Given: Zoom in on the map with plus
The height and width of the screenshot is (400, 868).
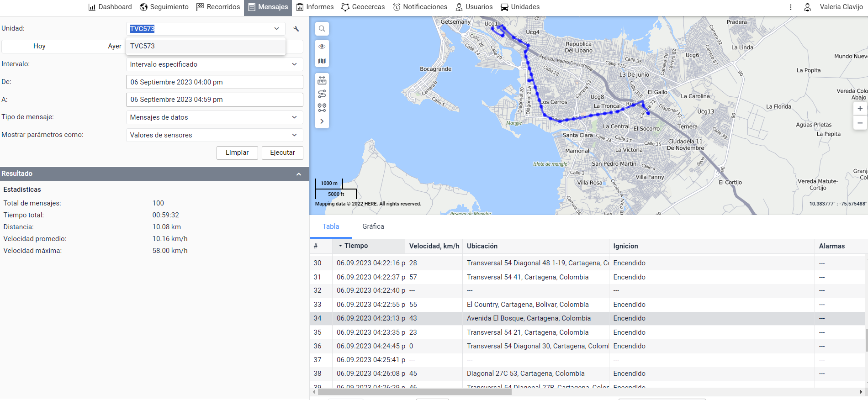Looking at the screenshot, I should click(x=860, y=109).
